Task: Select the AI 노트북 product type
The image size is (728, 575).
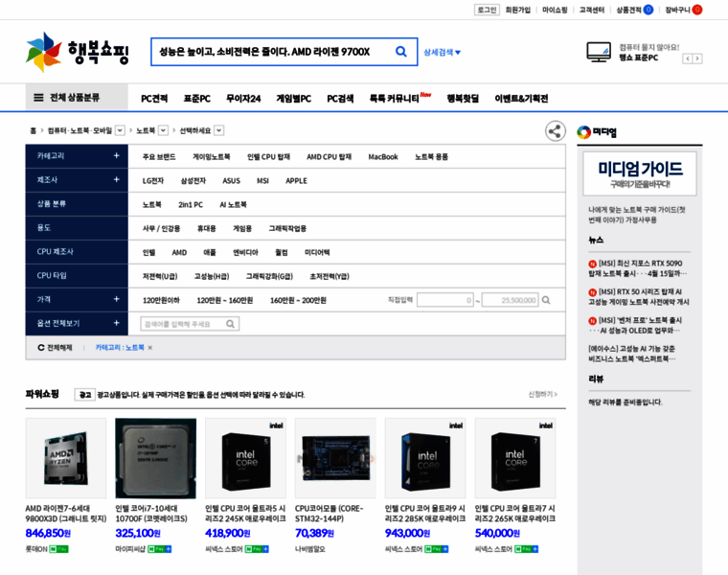Action: (233, 204)
